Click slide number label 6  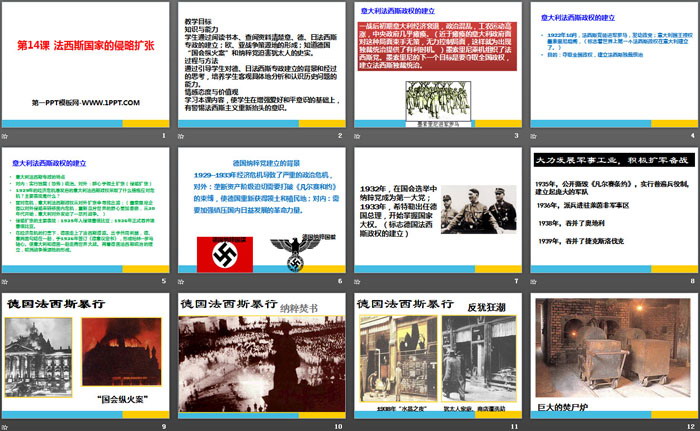pyautogui.click(x=340, y=281)
